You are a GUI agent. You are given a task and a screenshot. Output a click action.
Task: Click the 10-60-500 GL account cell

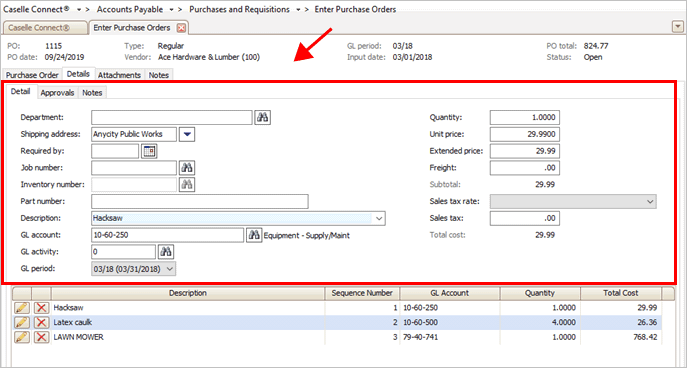click(450, 323)
